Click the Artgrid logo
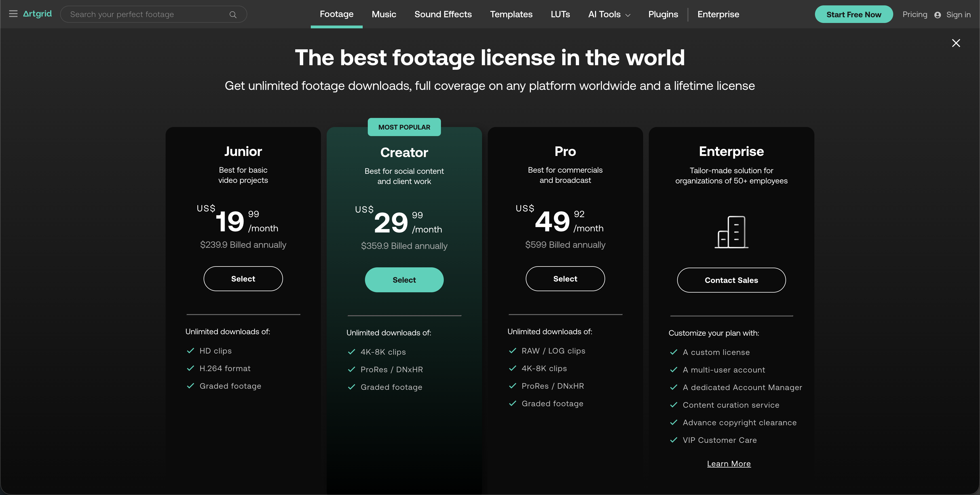This screenshot has width=980, height=495. [37, 14]
